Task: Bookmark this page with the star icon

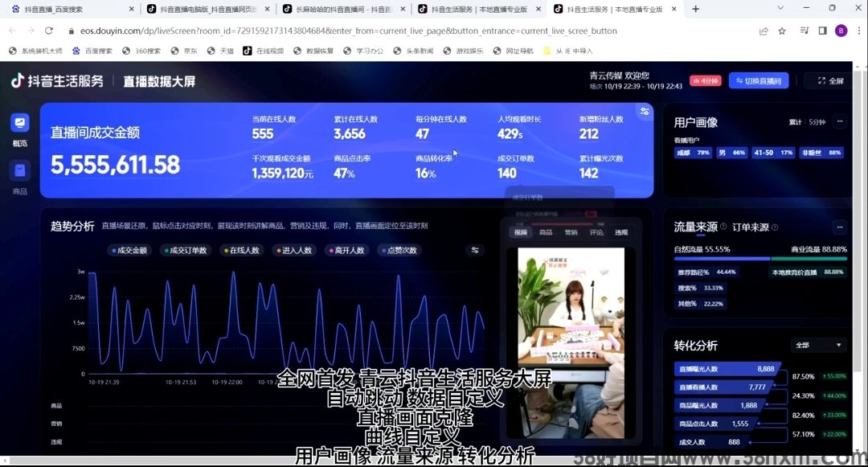Action: [782, 31]
